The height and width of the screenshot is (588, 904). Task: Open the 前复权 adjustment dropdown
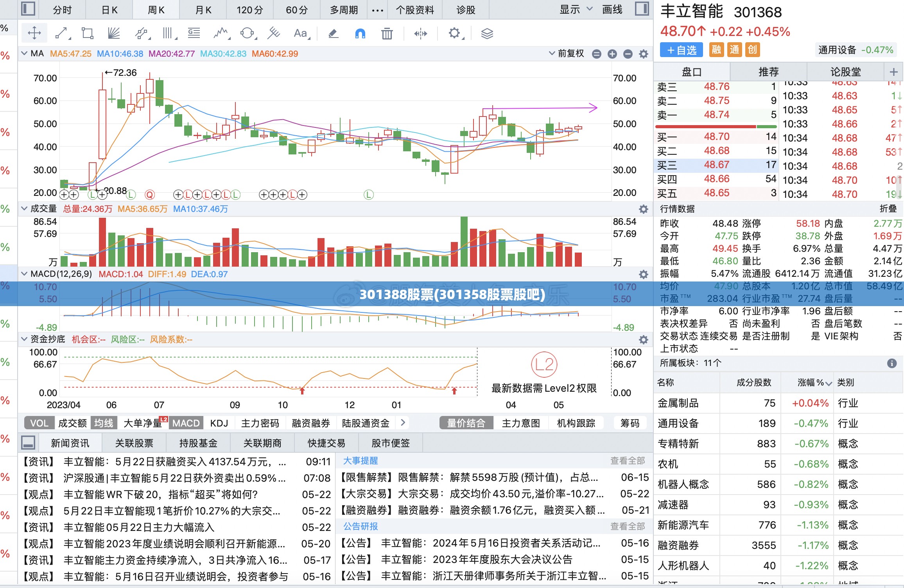567,54
